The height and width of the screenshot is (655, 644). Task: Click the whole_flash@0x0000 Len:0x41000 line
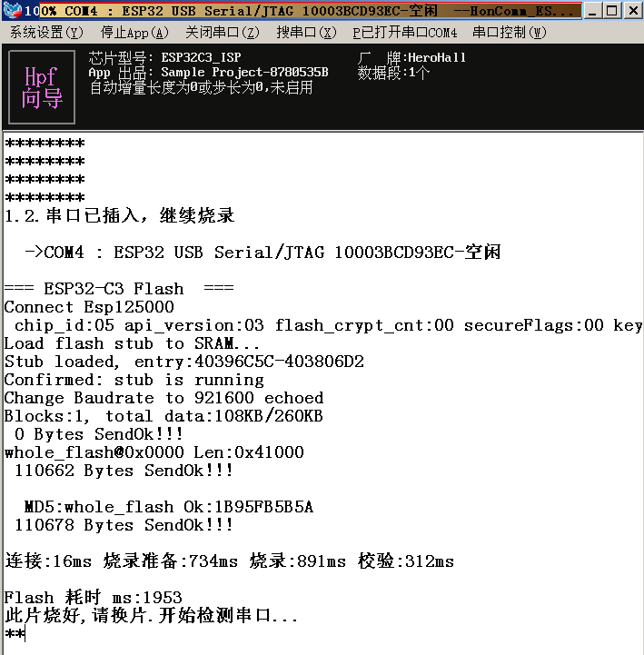pyautogui.click(x=154, y=452)
